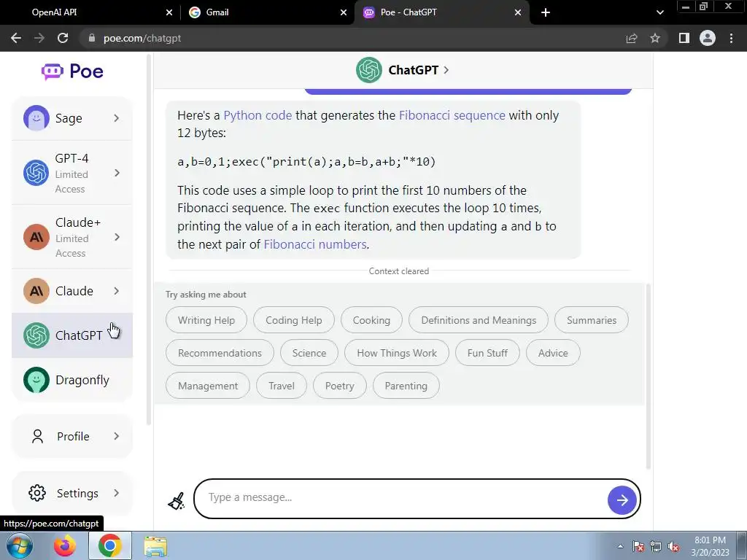
Task: Open Fibonacci sequence link
Action: point(452,116)
